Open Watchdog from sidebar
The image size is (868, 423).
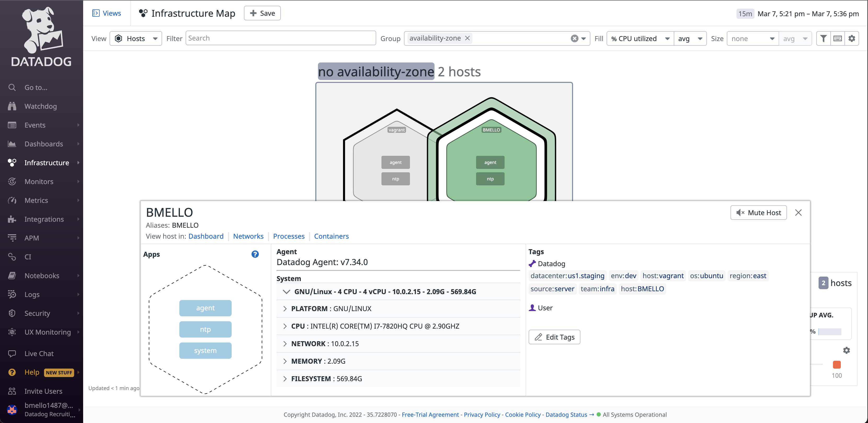41,106
